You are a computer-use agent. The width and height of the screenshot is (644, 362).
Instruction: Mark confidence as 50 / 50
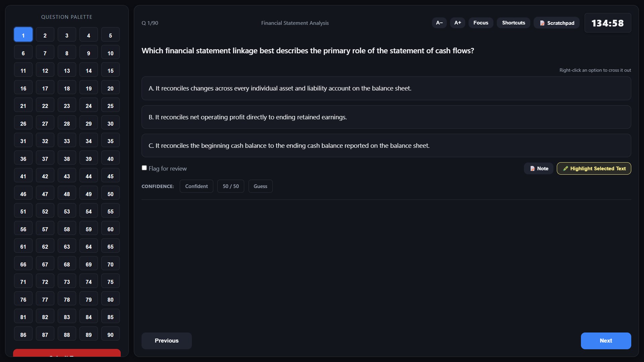(231, 186)
